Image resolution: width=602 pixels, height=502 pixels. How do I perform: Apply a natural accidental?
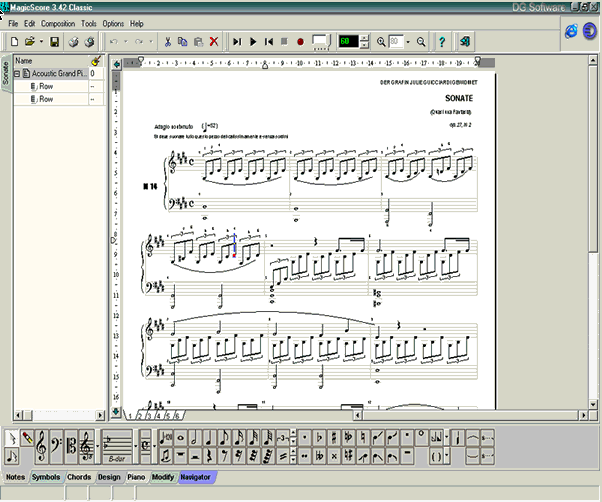click(363, 438)
